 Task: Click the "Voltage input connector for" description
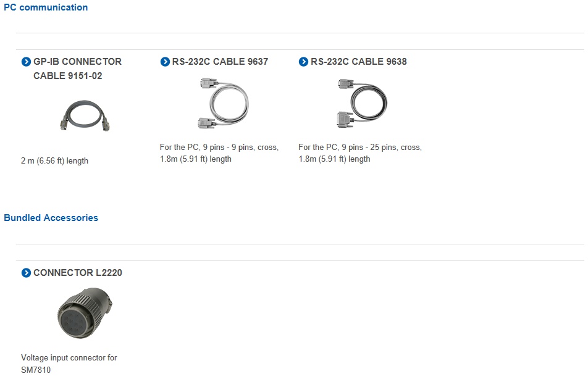[x=69, y=358]
